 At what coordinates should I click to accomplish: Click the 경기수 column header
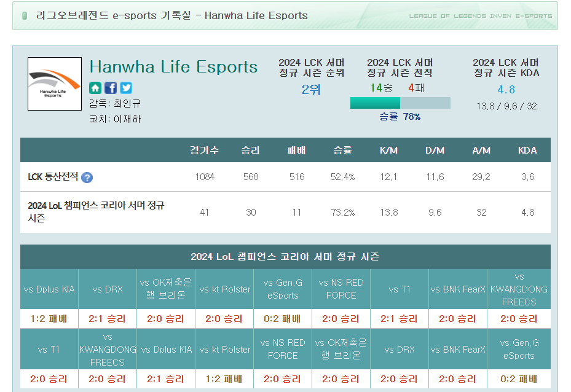click(204, 151)
